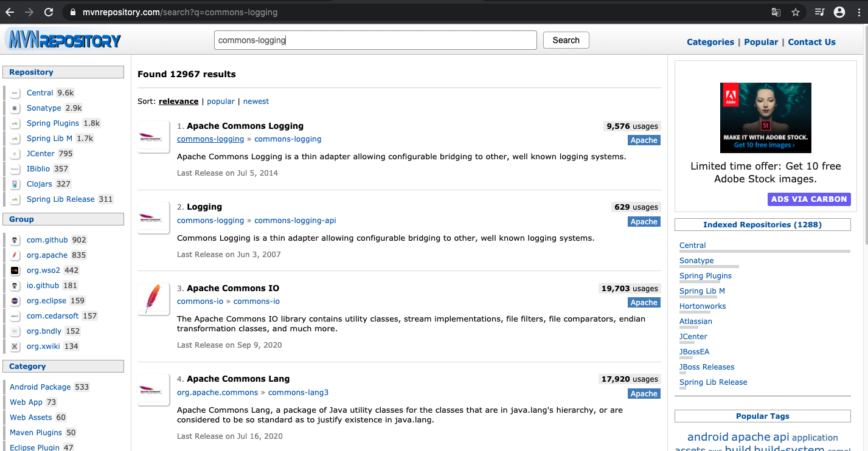Filter by com.cedarsoft group
This screenshot has width=868, height=451.
[x=53, y=316]
